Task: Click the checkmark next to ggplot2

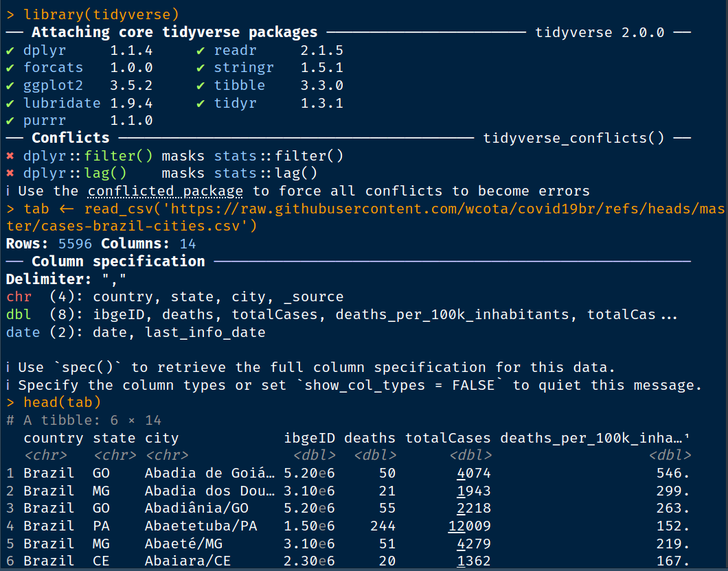Action: point(10,86)
